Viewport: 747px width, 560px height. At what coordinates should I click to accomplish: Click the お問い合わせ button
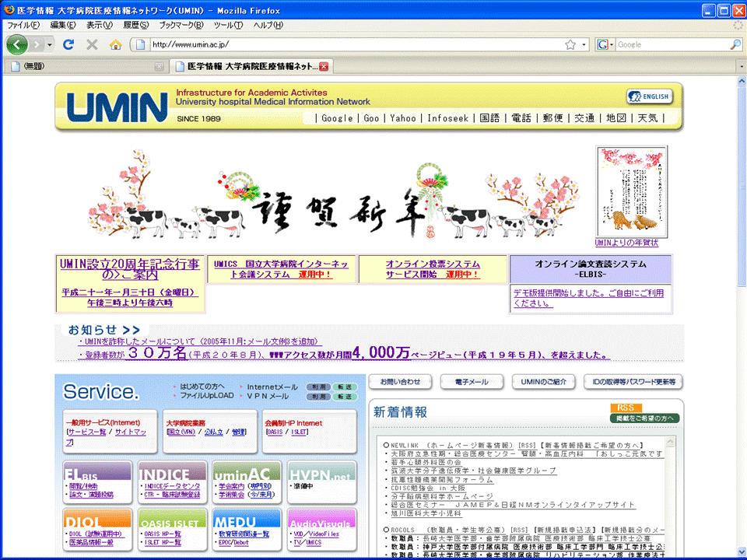pos(400,382)
